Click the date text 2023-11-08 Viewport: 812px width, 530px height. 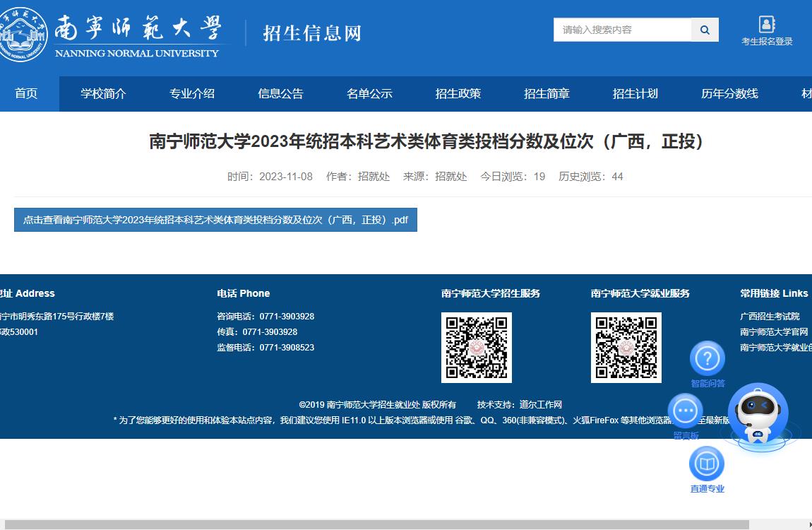click(x=286, y=177)
